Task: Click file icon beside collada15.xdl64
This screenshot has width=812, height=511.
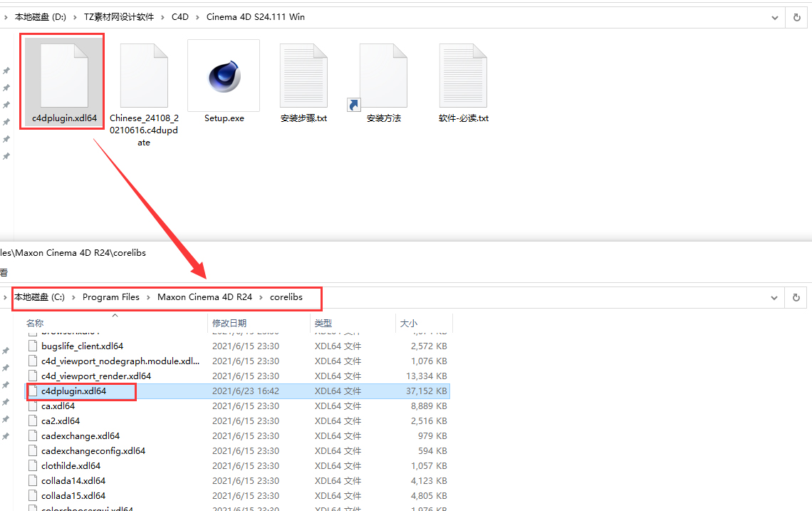Action: point(33,496)
